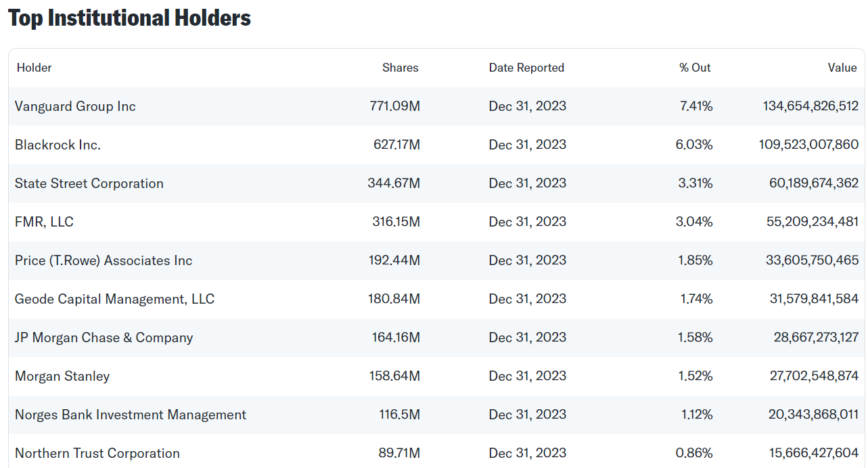Click State Street Corporation in the table
Viewport: 868px width, 468px height.
pyautogui.click(x=89, y=183)
